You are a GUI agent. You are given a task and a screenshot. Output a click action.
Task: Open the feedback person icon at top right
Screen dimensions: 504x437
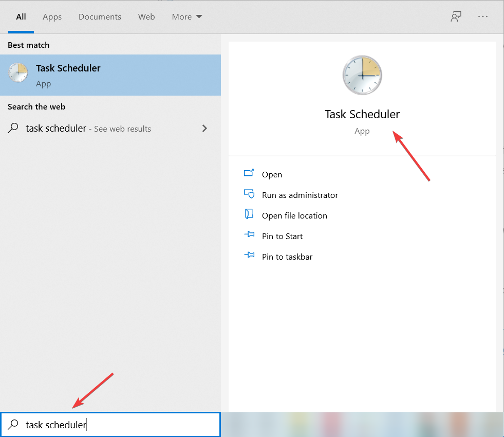(456, 16)
